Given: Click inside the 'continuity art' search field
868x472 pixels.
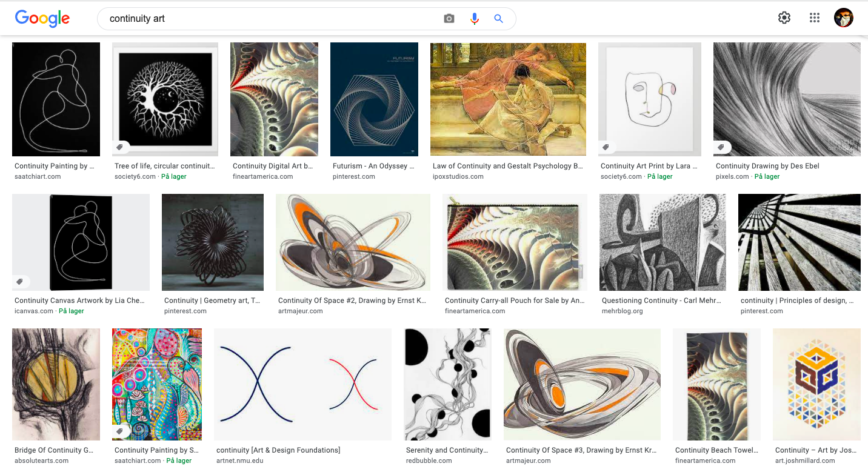Looking at the screenshot, I should click(x=273, y=19).
